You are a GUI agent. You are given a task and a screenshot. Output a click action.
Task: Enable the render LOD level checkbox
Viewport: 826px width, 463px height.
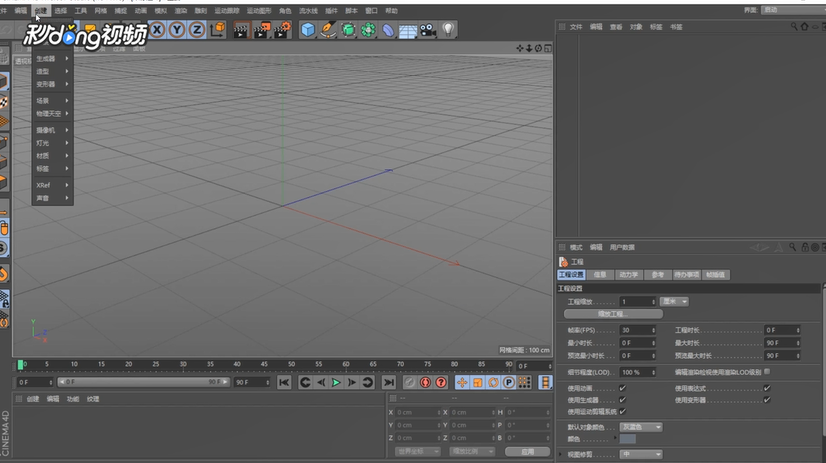tap(767, 372)
